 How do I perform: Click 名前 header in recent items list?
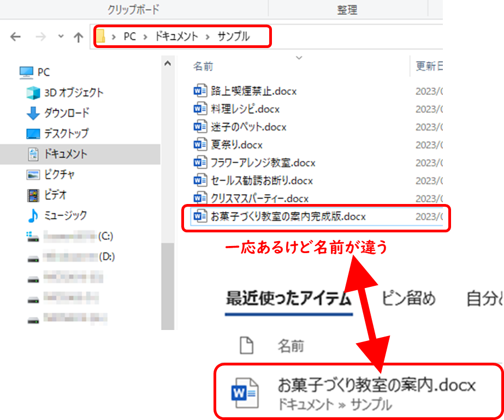[x=291, y=346]
